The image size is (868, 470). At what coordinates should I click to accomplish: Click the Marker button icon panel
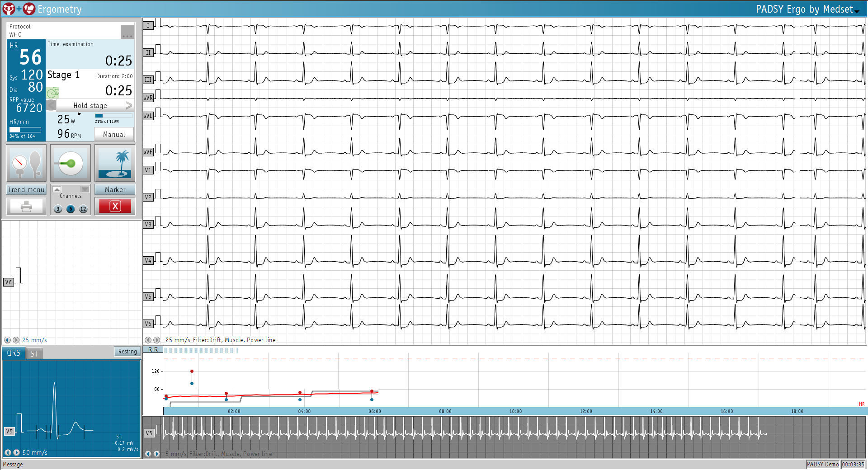pyautogui.click(x=115, y=189)
